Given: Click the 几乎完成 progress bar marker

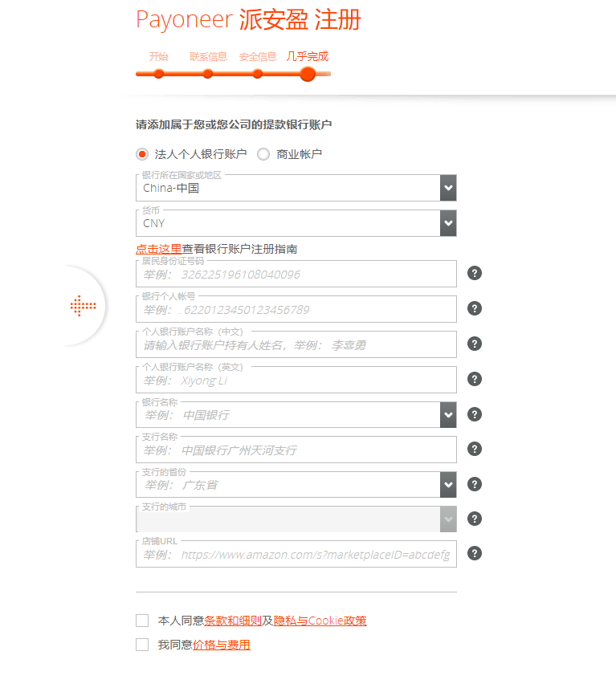Looking at the screenshot, I should [308, 74].
